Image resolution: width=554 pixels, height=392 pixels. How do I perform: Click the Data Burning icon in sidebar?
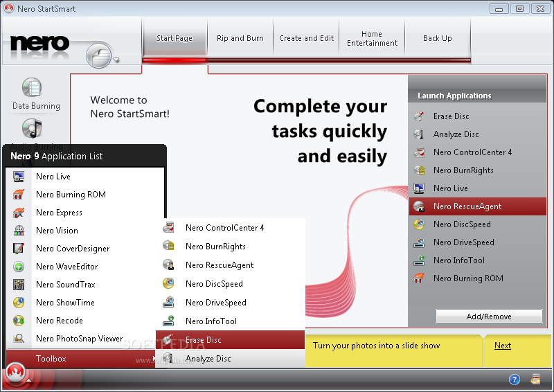point(33,89)
